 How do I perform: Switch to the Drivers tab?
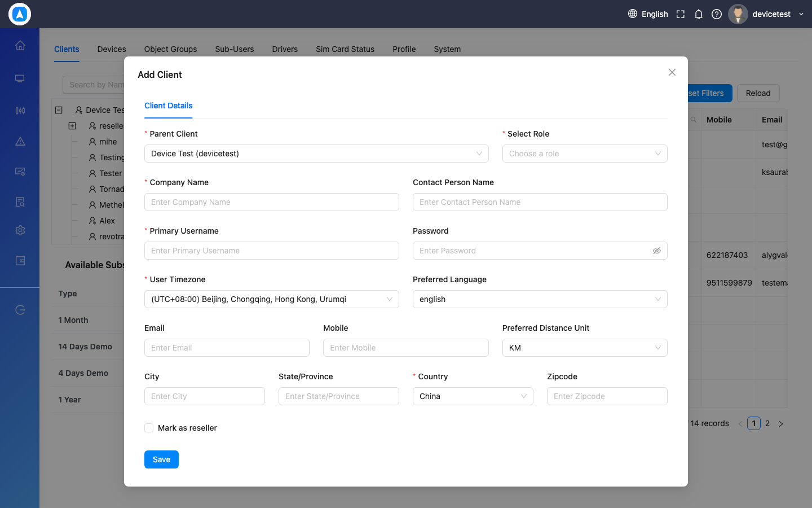pyautogui.click(x=285, y=49)
